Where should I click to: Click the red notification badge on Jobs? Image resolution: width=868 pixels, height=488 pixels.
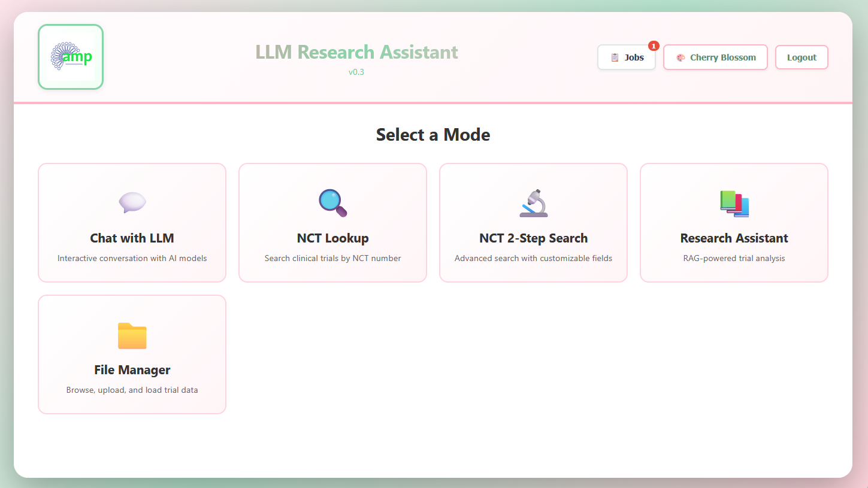(654, 46)
